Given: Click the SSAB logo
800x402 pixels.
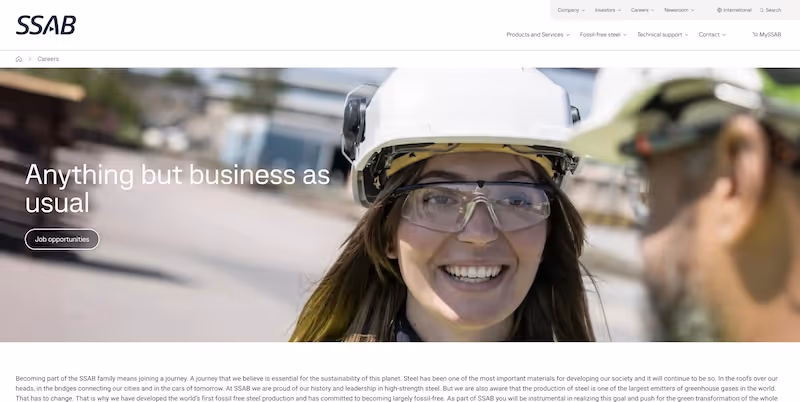Looking at the screenshot, I should point(46,25).
